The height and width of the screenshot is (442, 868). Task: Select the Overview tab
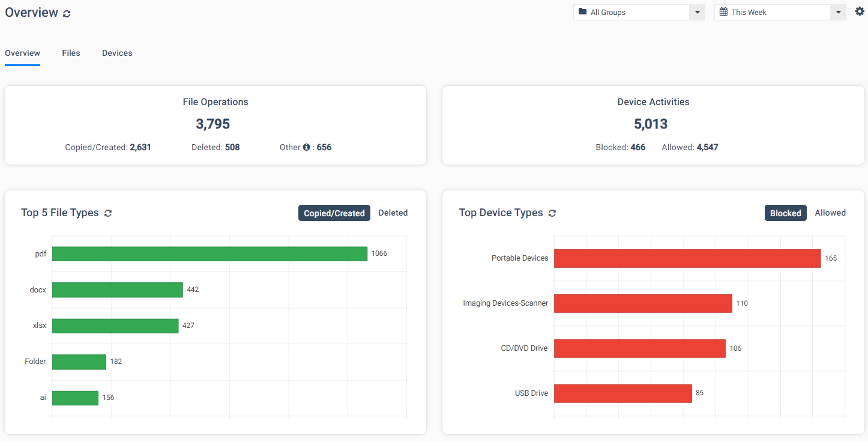click(x=22, y=53)
